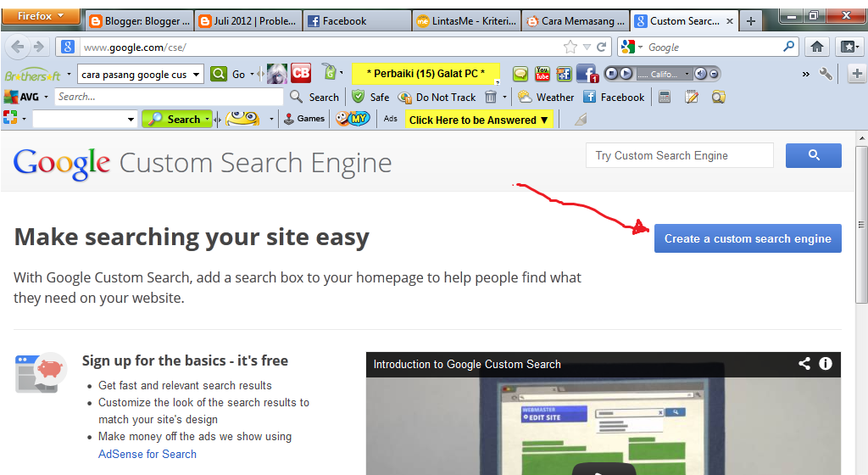Share the Introduction to Google Custom Search video
The width and height of the screenshot is (868, 475).
pos(804,364)
